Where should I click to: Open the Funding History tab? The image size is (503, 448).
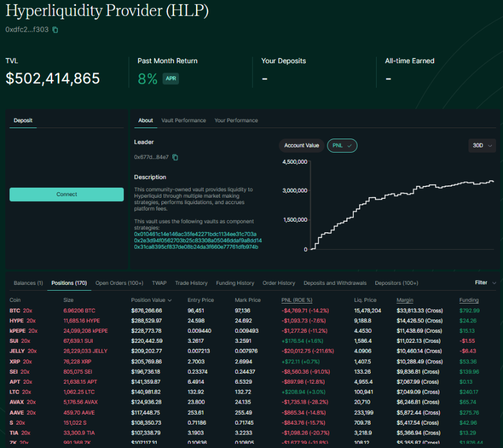pyautogui.click(x=235, y=283)
